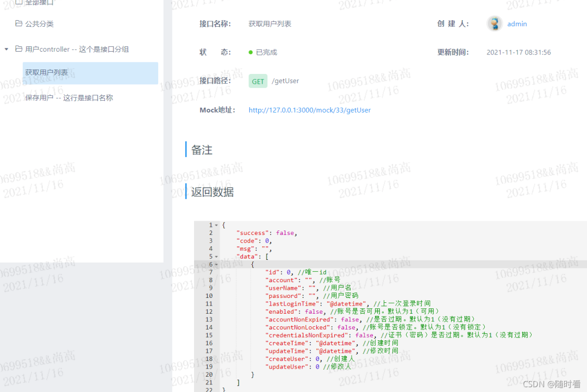Click update time 2021-11-17 08:31:56
The image size is (587, 392).
click(519, 52)
